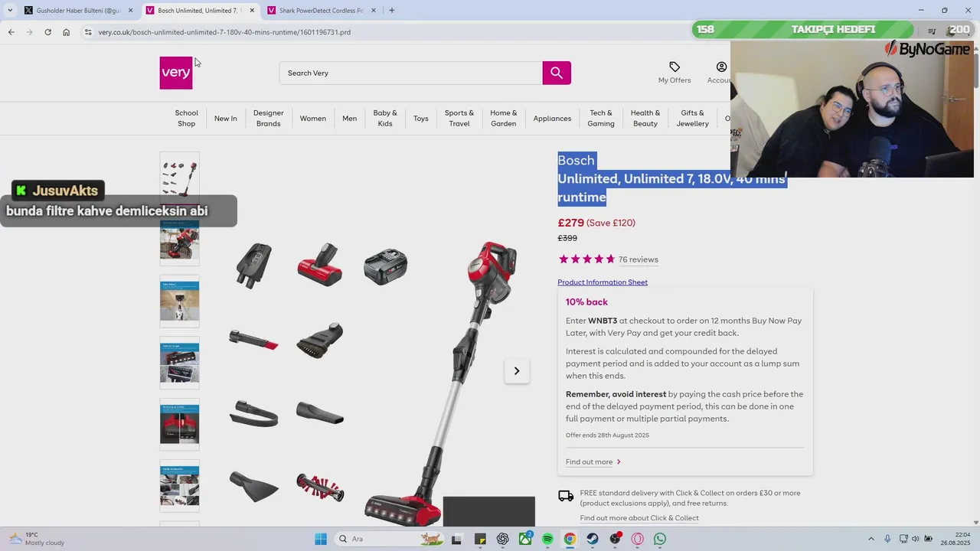Open Spotify from the taskbar
This screenshot has height=551, width=980.
pyautogui.click(x=547, y=539)
